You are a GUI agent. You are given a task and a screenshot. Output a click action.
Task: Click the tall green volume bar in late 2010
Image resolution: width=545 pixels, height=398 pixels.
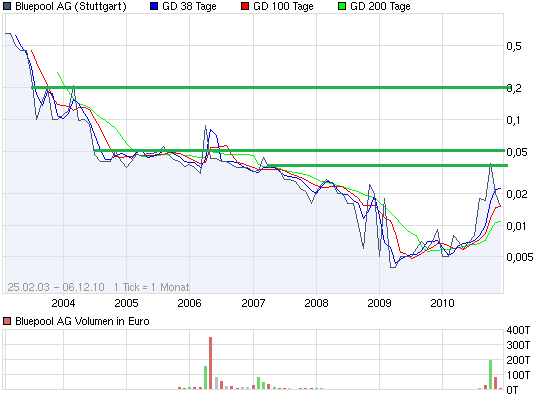[x=490, y=374]
